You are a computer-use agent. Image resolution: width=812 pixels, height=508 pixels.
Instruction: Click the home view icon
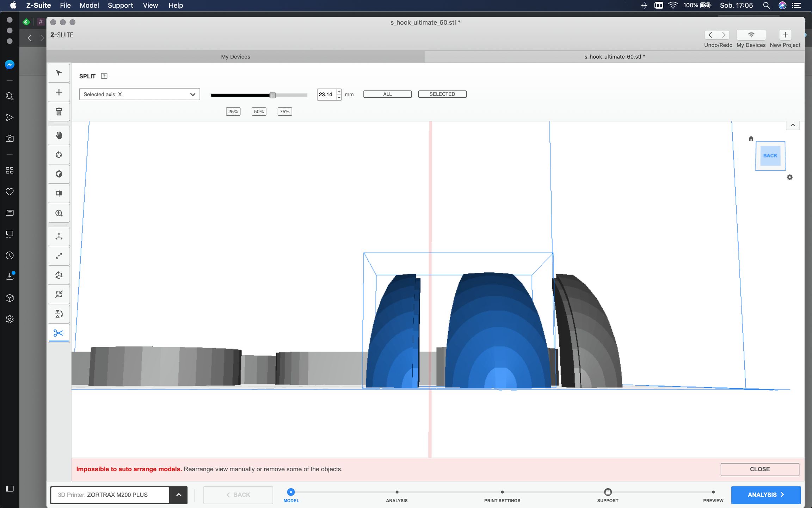tap(751, 139)
